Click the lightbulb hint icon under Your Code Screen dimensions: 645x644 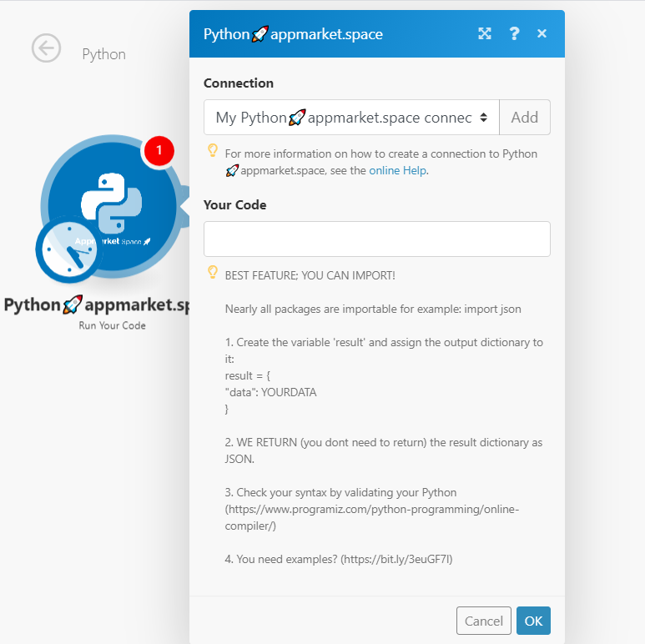pyautogui.click(x=213, y=272)
